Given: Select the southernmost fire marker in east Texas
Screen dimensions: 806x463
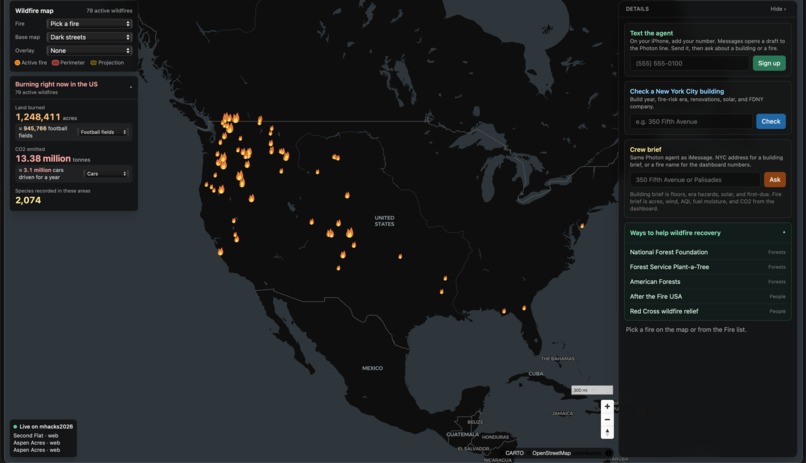Looking at the screenshot, I should [x=441, y=291].
